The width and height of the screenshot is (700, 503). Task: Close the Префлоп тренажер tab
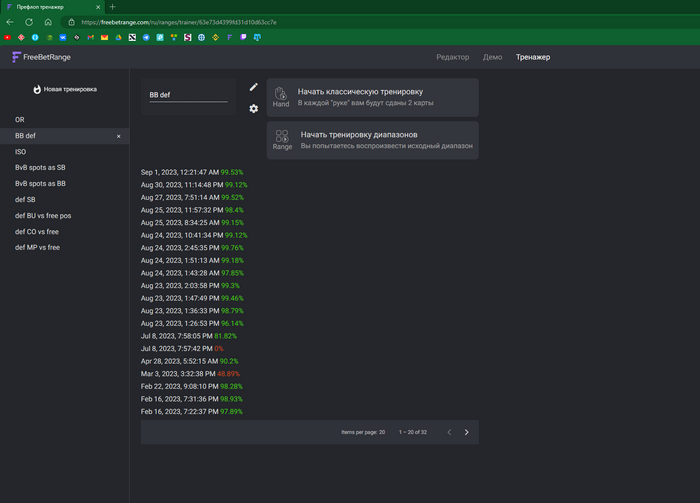98,7
